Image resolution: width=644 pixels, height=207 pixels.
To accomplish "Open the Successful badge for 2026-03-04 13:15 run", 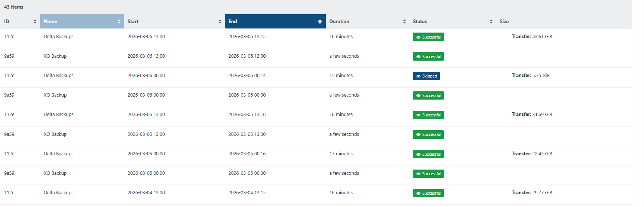I will pyautogui.click(x=428, y=193).
